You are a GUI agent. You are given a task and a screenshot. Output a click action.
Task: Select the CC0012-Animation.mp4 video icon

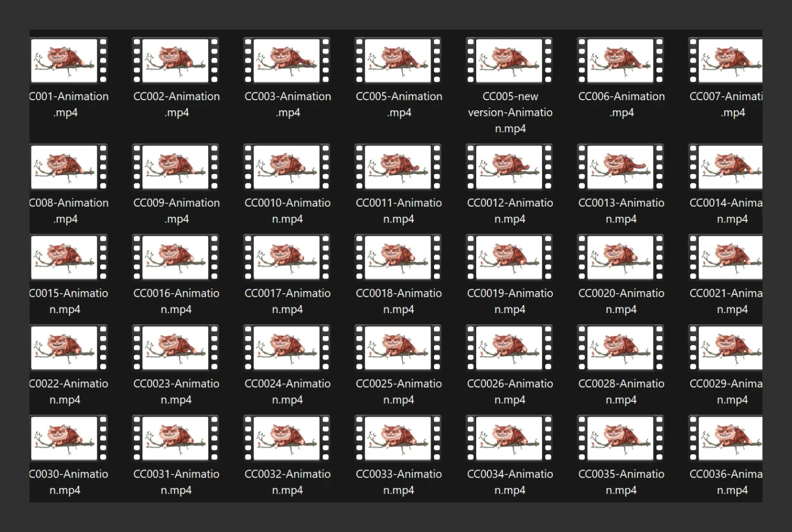[509, 167]
